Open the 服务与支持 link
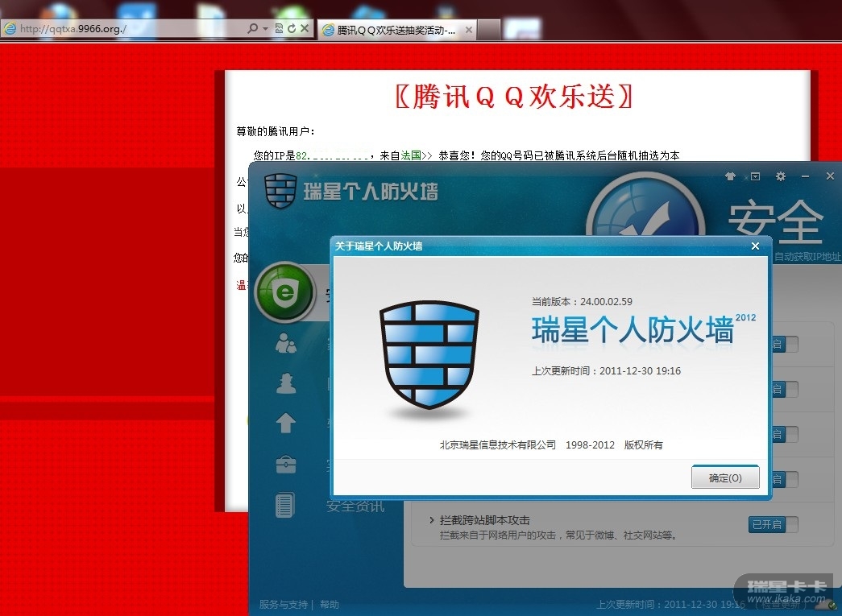842x616 pixels. (x=283, y=604)
